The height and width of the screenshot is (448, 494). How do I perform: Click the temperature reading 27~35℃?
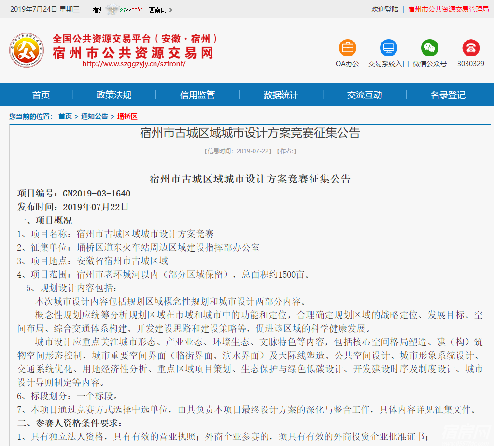coord(131,9)
